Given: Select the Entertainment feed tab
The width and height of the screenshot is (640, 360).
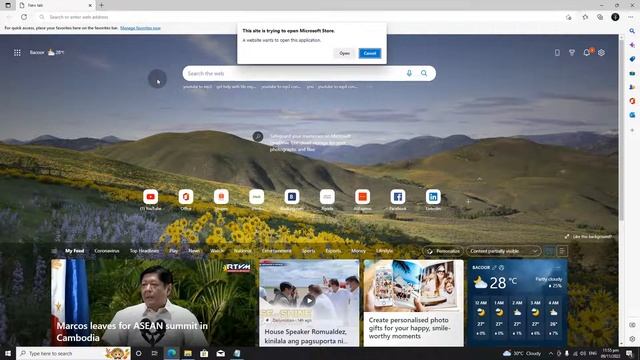Looking at the screenshot, I should [276, 251].
